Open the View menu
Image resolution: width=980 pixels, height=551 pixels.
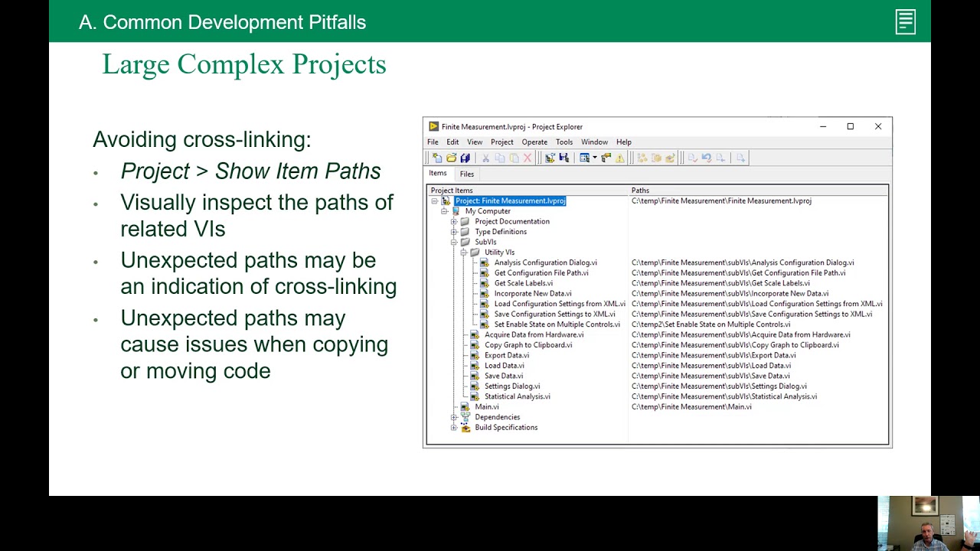click(475, 142)
